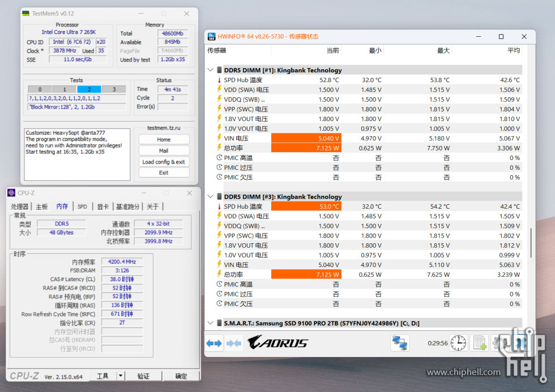Collapse the DDR5 DIMM [#1] sensor group
555x392 pixels.
211,70
